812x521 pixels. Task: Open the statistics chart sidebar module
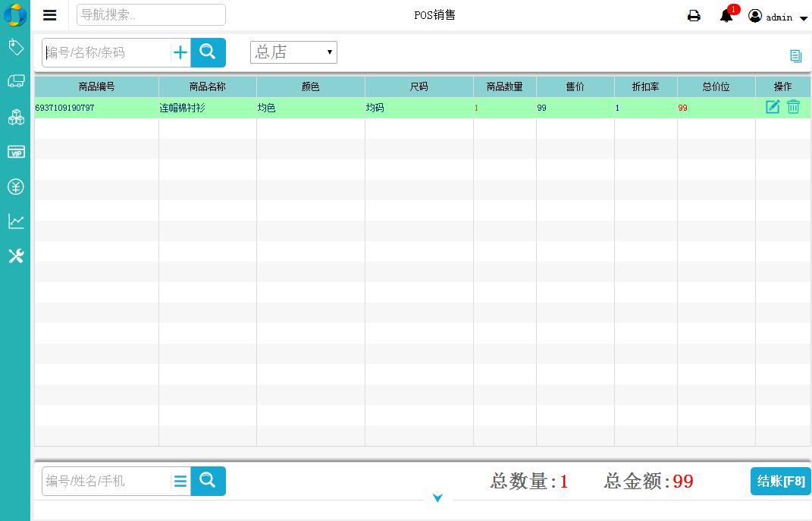(x=16, y=221)
